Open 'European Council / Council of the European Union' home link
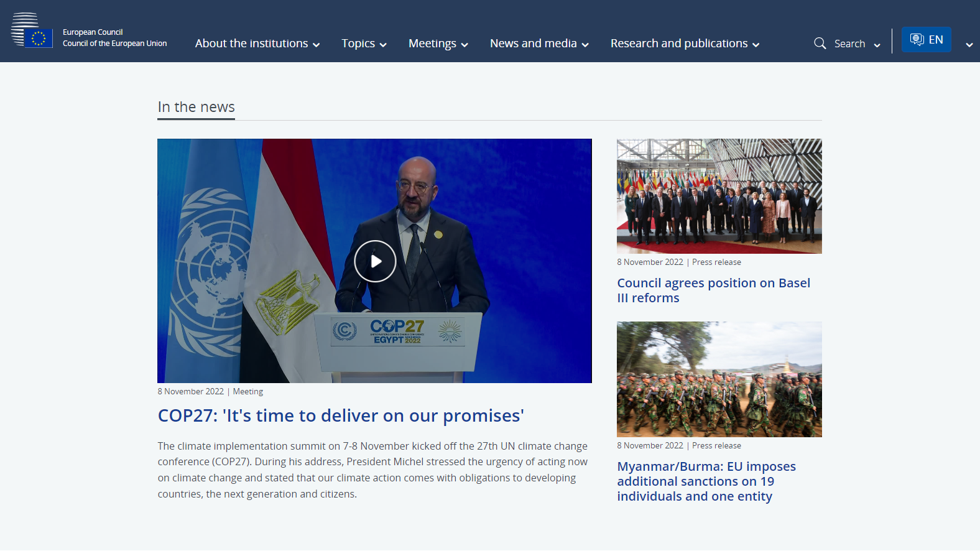Viewport: 980px width, 556px height. click(114, 38)
